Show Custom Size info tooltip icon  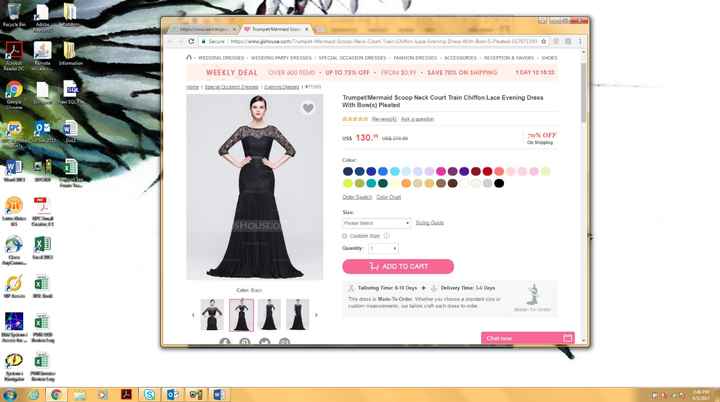click(x=387, y=236)
